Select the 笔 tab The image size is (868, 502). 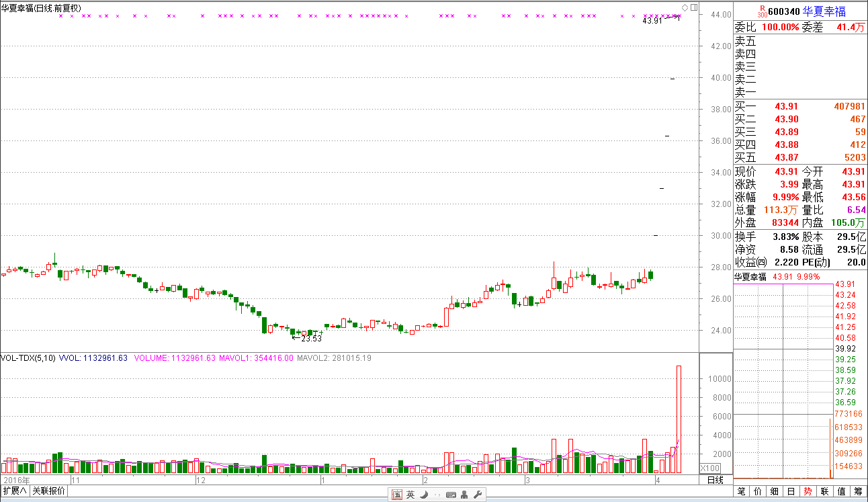pos(742,491)
